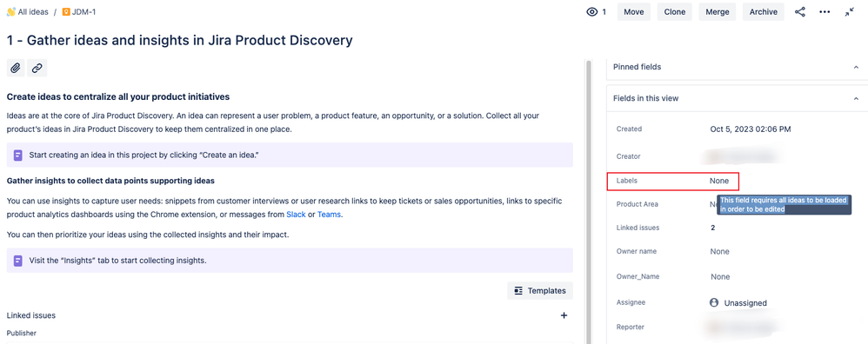Open the Teams hyperlink
Image resolution: width=868 pixels, height=344 pixels.
(329, 214)
